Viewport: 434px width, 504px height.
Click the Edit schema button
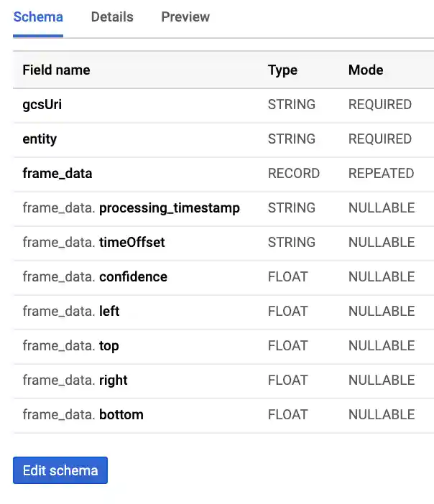(60, 471)
